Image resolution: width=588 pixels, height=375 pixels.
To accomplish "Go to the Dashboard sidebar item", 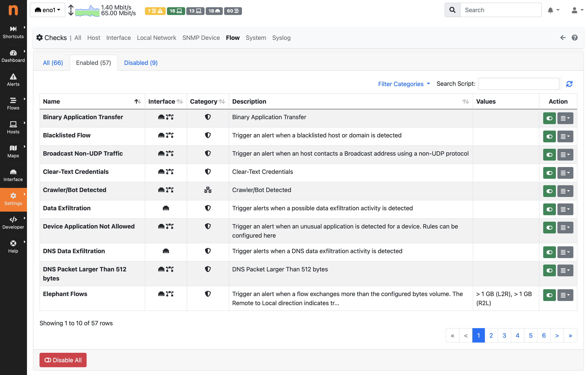I will click(13, 56).
